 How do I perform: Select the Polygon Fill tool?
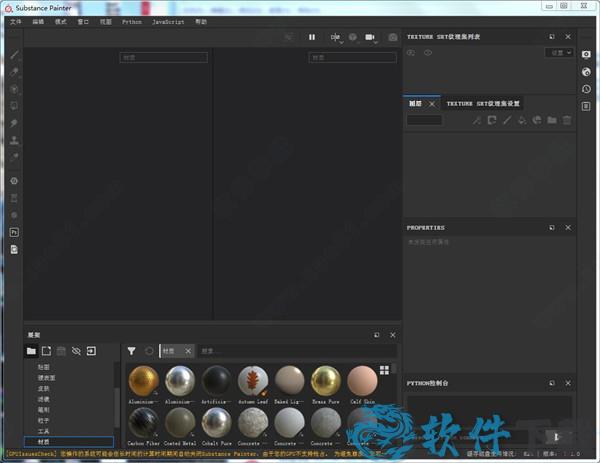(14, 106)
